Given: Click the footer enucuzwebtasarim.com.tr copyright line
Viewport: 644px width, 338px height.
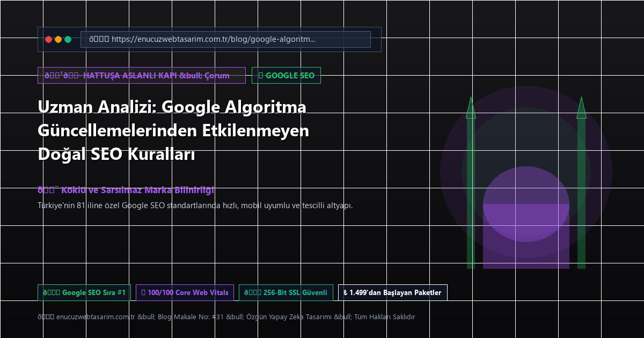Looking at the screenshot, I should pyautogui.click(x=226, y=317).
